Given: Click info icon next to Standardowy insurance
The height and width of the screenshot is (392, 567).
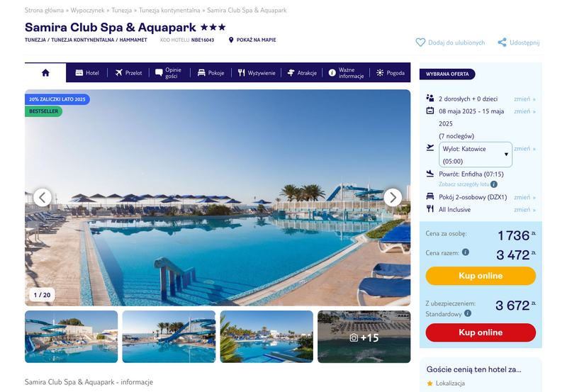Looking at the screenshot, I should [x=468, y=313].
